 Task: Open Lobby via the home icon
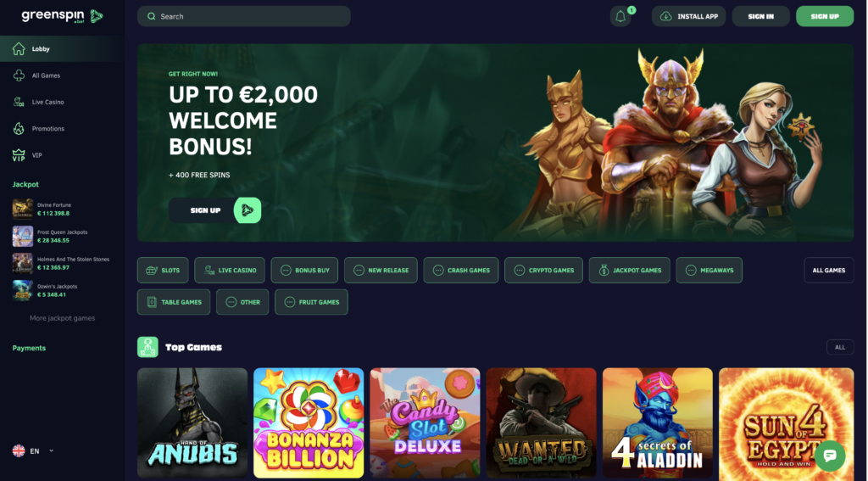[x=19, y=48]
